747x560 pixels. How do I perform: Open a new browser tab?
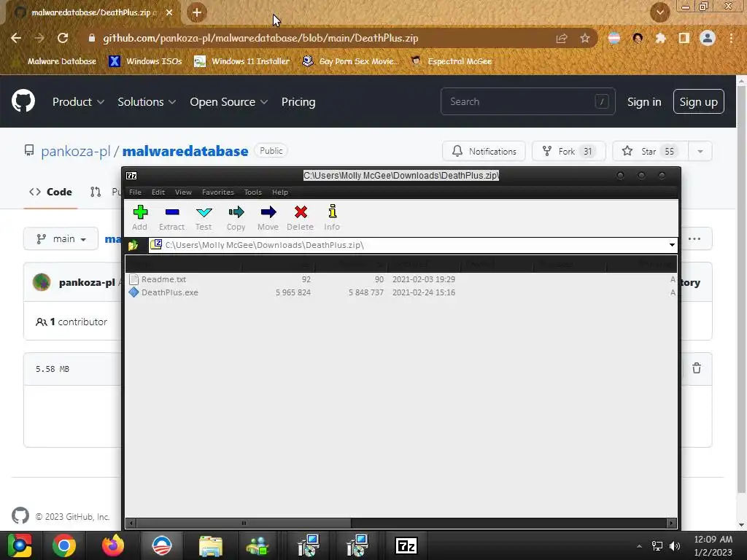tap(197, 12)
